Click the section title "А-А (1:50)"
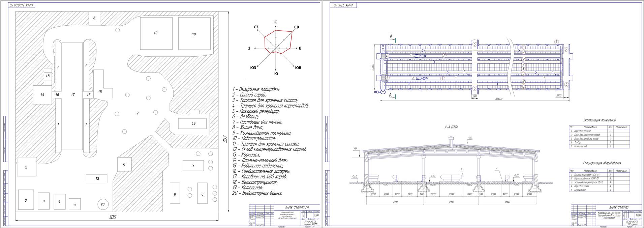Screen dimensions: 644x228 (x=451, y=127)
